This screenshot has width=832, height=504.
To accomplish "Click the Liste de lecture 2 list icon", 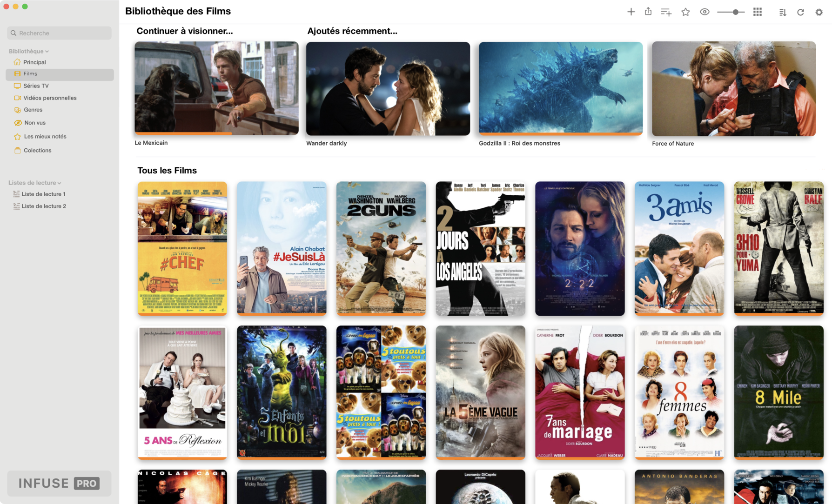I will (16, 206).
